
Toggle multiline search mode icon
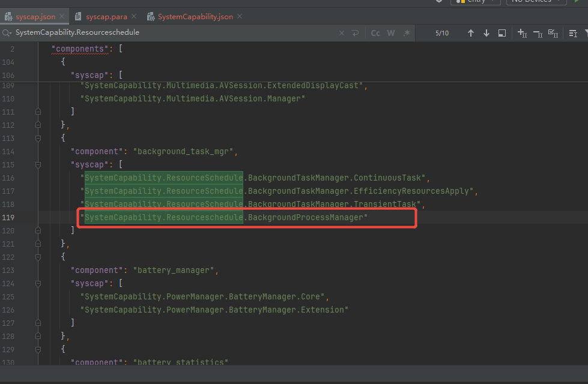[573, 34]
